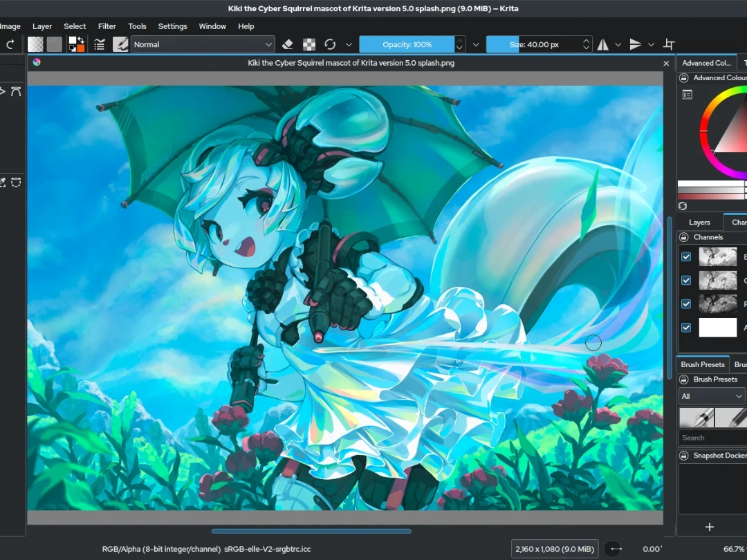747x560 pixels.
Task: Click the wrap-around mode icon
Action: pyautogui.click(x=669, y=44)
